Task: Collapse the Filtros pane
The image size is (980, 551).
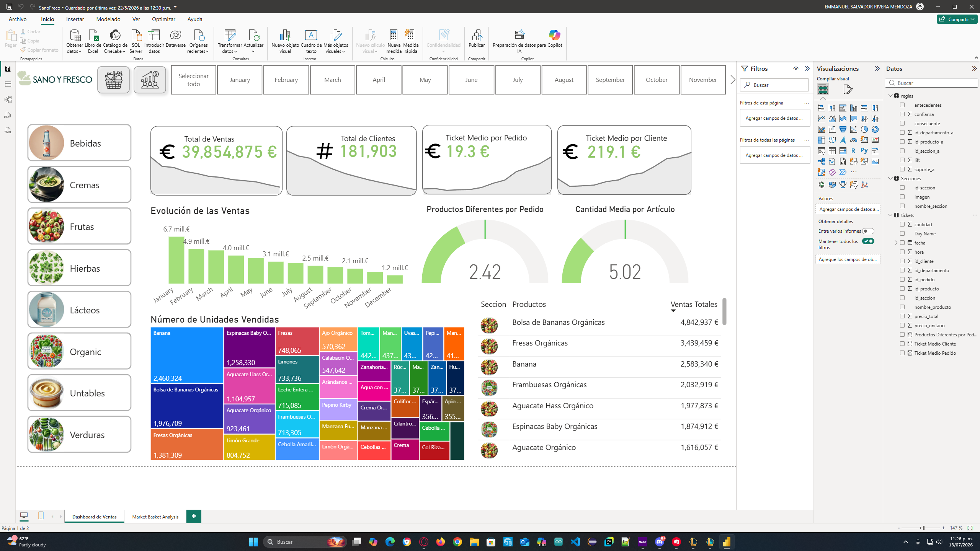Action: click(x=807, y=68)
